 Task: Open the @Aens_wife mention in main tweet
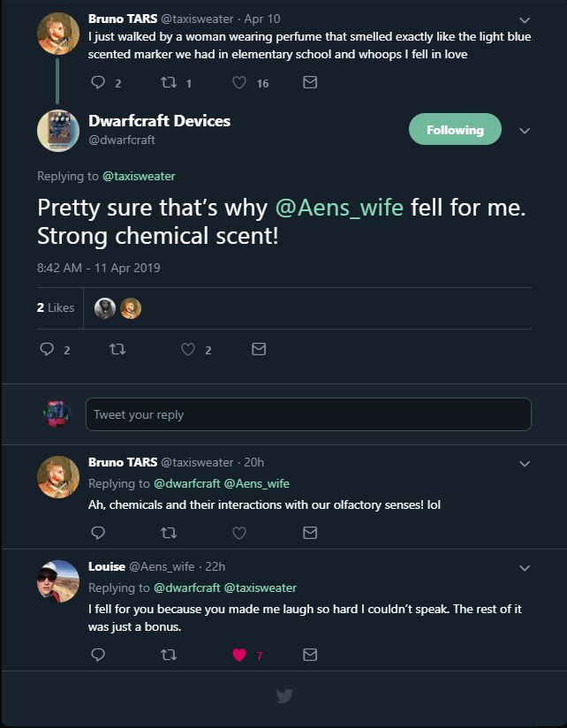339,208
